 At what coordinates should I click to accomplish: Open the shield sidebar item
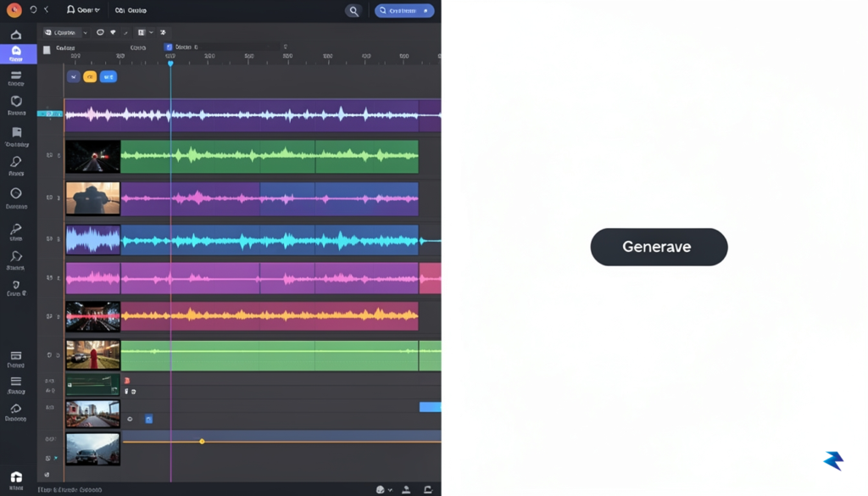pyautogui.click(x=16, y=104)
